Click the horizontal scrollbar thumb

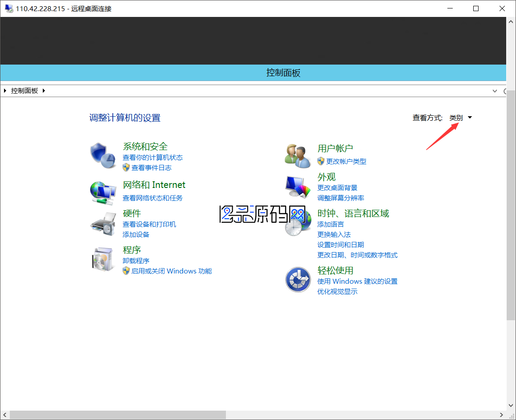click(x=118, y=415)
